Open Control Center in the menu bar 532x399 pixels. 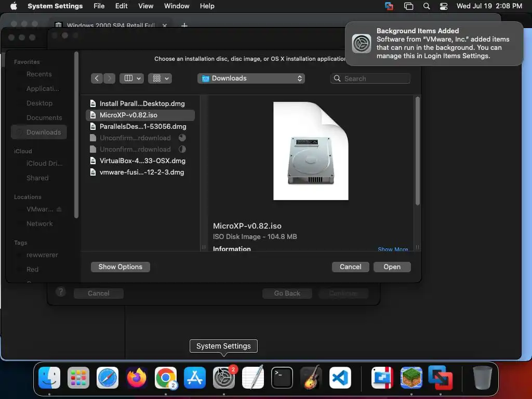(444, 6)
